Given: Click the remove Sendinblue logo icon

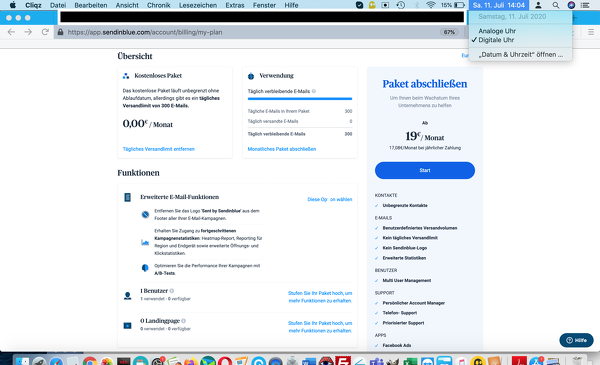Looking at the screenshot, I should click(145, 214).
